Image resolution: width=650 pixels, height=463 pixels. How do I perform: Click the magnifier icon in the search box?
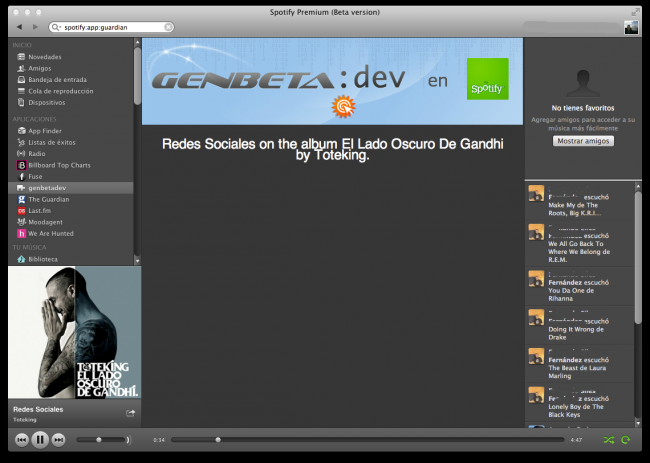coord(55,27)
